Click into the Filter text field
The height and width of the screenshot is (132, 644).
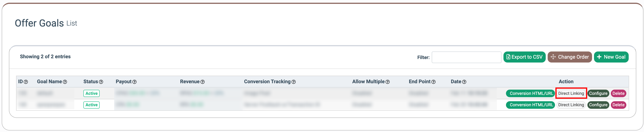pos(466,57)
